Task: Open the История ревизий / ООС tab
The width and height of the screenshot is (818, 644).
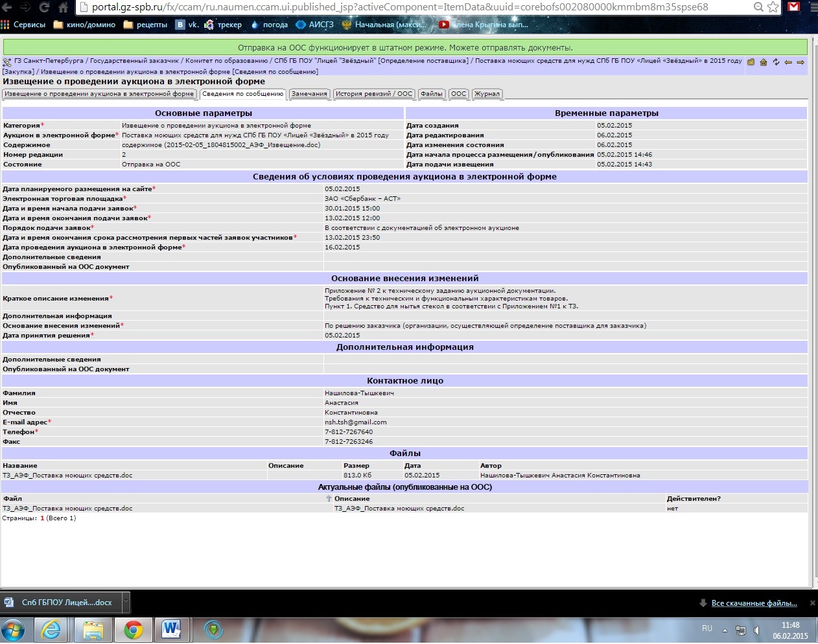Action: click(374, 94)
